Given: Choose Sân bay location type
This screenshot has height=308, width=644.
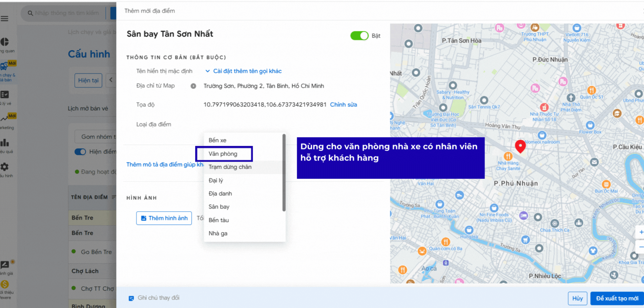Looking at the screenshot, I should 219,207.
